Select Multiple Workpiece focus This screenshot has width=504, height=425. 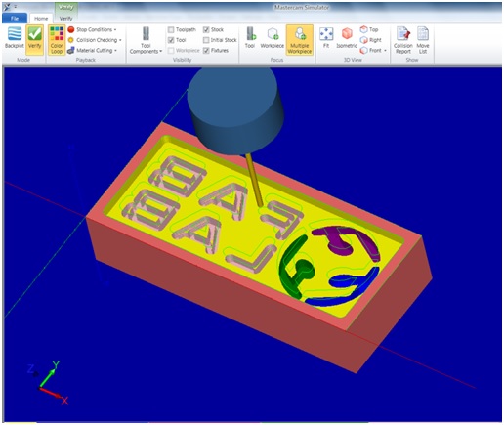pos(300,40)
